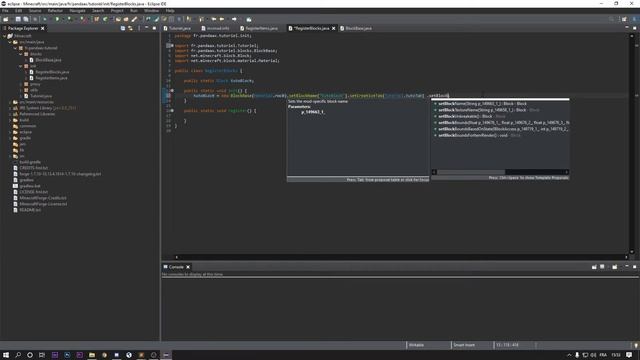Viewport: 640px width, 360px height.
Task: Click the External Tools run icon
Action: (83, 19)
